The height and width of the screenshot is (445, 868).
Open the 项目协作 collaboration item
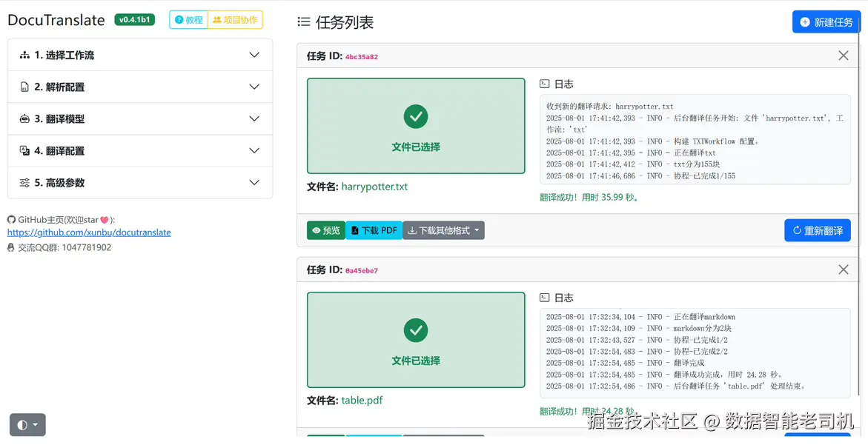pyautogui.click(x=234, y=20)
